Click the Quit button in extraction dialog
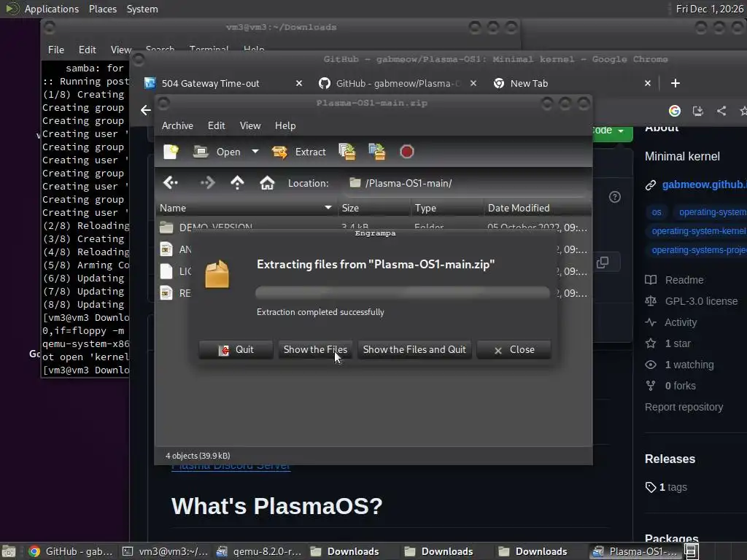 [236, 349]
